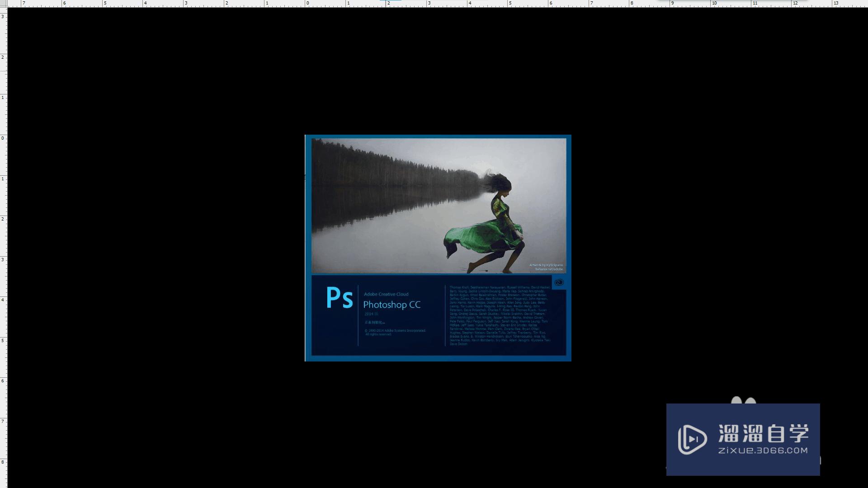The image size is (868, 488).
Task: Click the "behance.net/adobe" text
Action: 549,269
